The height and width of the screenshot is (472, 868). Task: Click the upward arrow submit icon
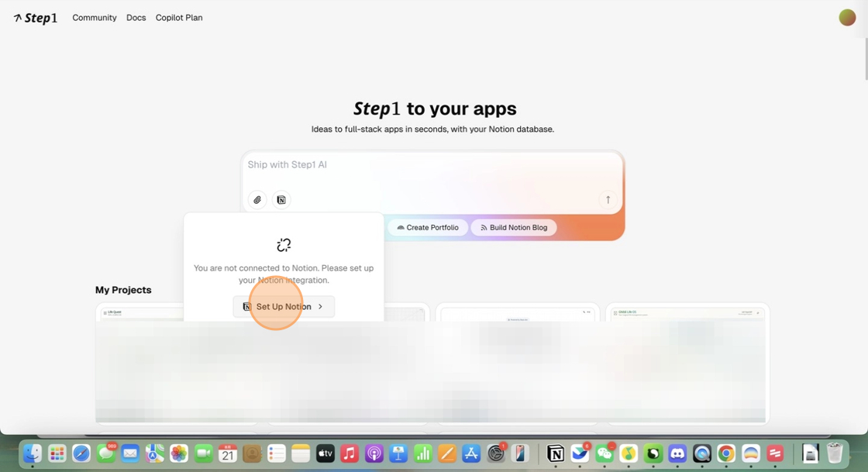click(608, 199)
